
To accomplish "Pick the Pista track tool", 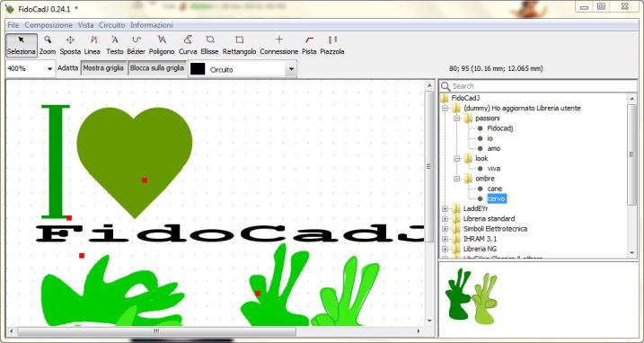I will tap(309, 45).
